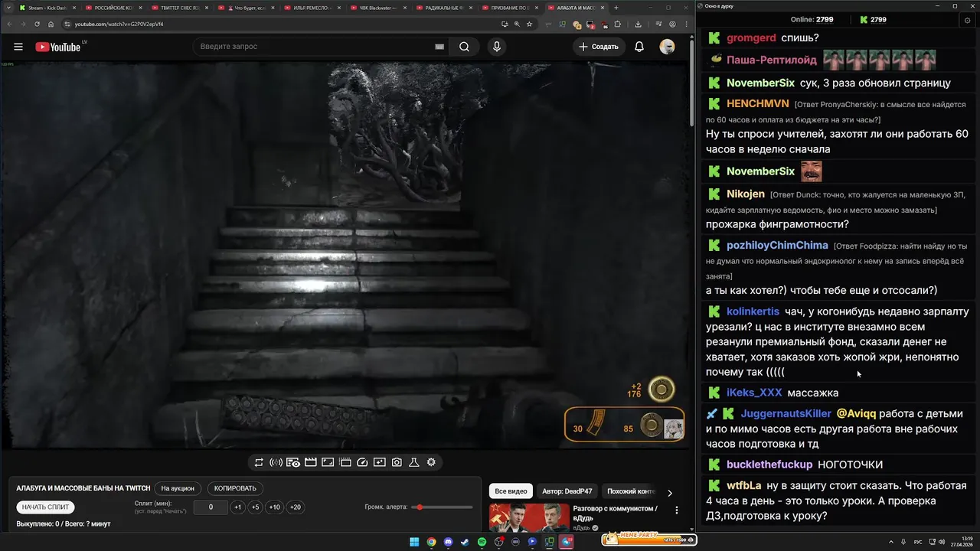Start voice search with microphone icon
Viewport: 980px width, 551px height.
coord(497,47)
